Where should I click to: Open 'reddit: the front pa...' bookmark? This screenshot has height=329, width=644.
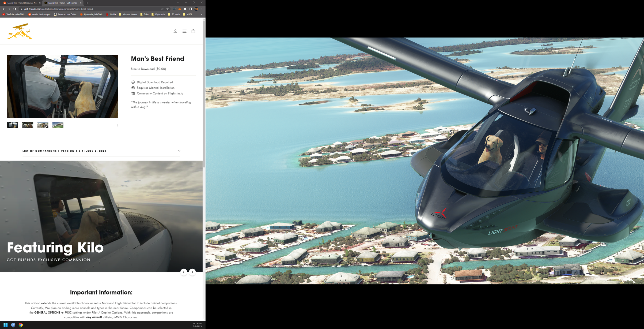(x=40, y=14)
